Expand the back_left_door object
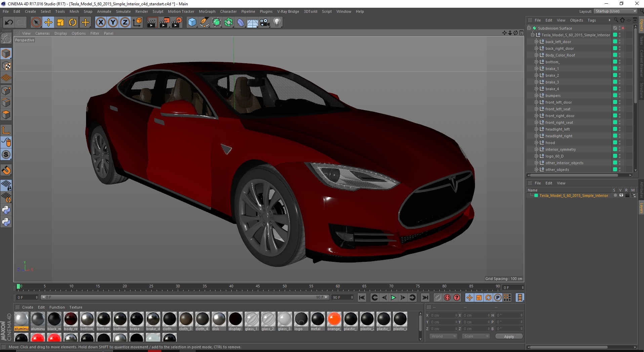644x352 pixels. [x=536, y=42]
